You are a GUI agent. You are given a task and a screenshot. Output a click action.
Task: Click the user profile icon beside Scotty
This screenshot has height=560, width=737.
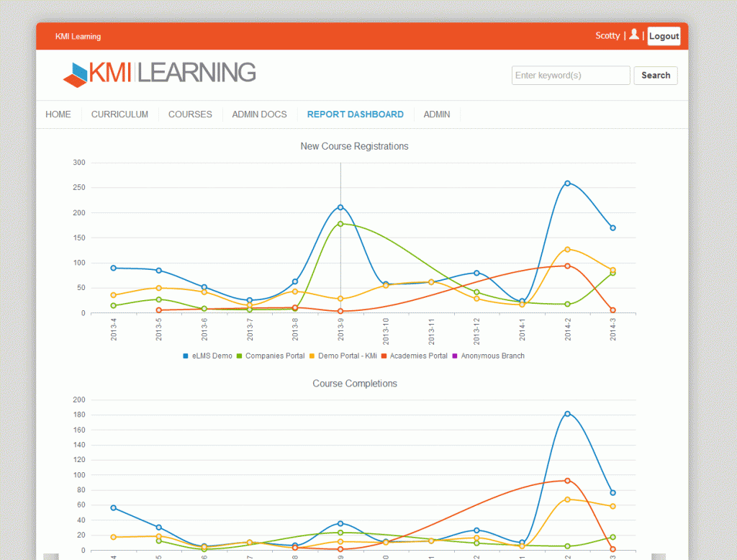tap(634, 35)
